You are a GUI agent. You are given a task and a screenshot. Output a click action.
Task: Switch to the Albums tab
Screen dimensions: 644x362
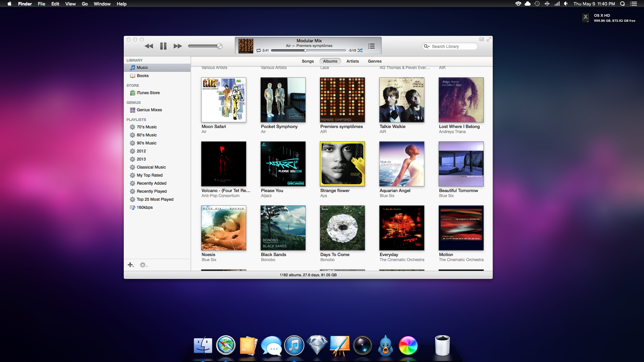click(x=330, y=61)
